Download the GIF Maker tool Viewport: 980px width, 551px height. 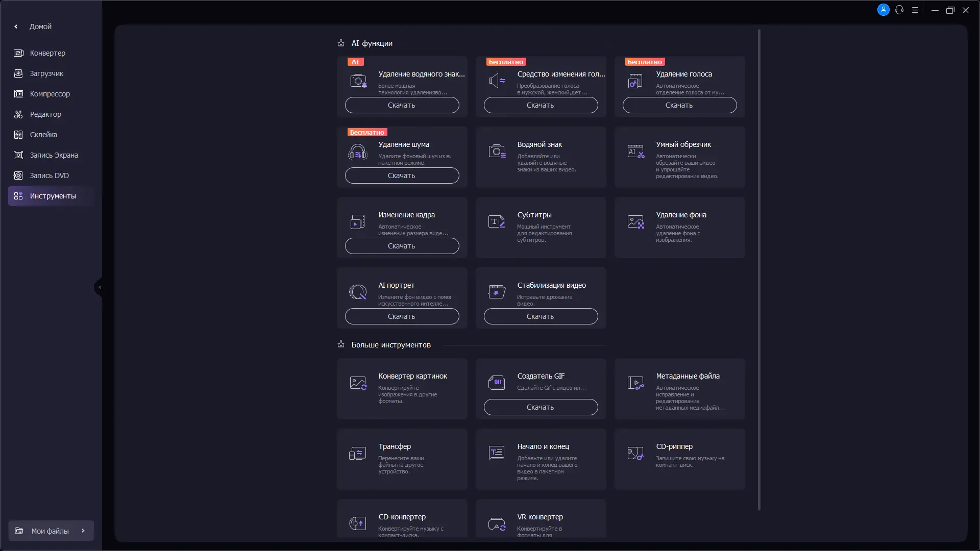pos(541,407)
